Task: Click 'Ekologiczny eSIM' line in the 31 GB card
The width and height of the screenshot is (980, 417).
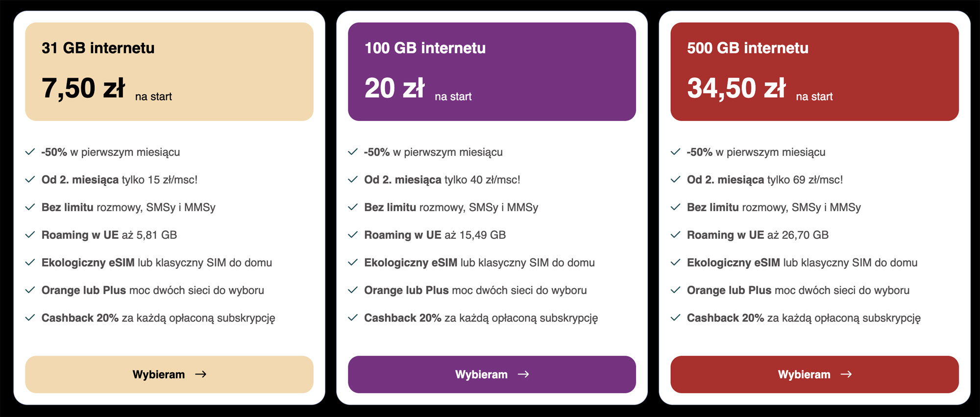Action: 157,263
